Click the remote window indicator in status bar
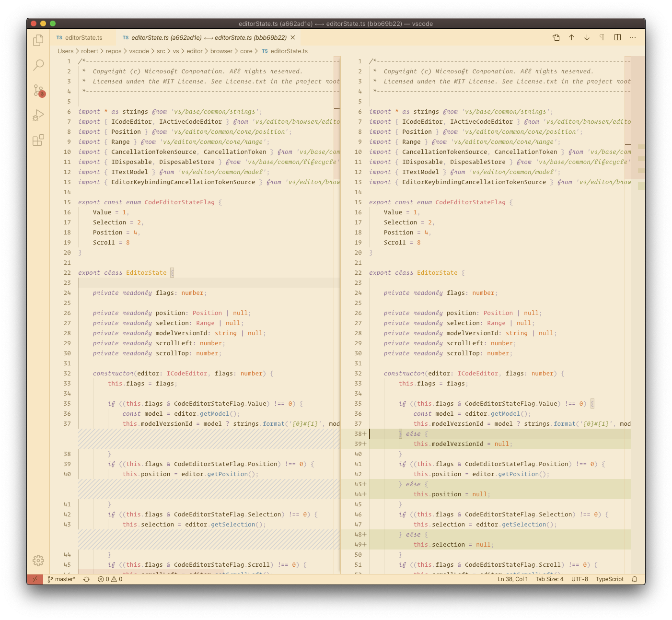Screen dimensions: 672x620 click(35, 579)
